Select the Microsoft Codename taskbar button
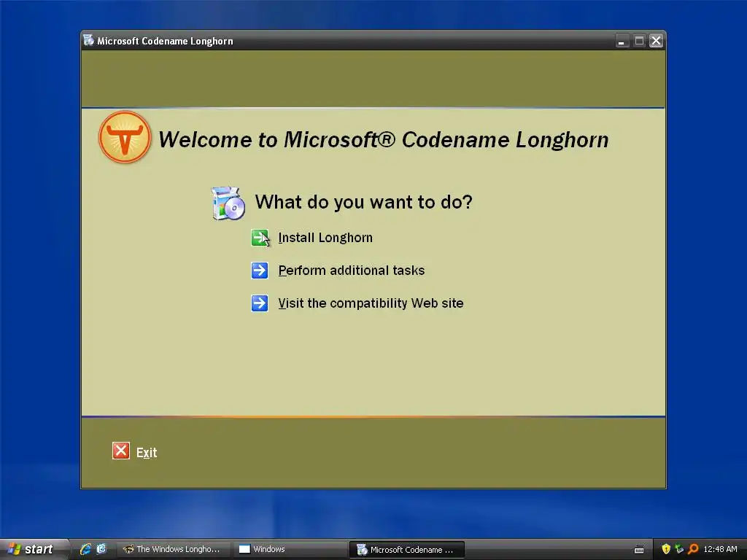747x560 pixels. coord(407,550)
